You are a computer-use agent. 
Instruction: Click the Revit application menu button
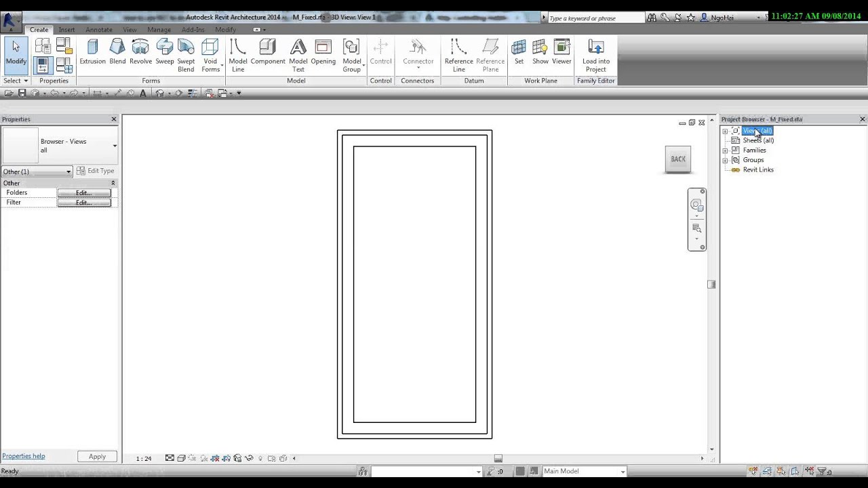pos(11,21)
